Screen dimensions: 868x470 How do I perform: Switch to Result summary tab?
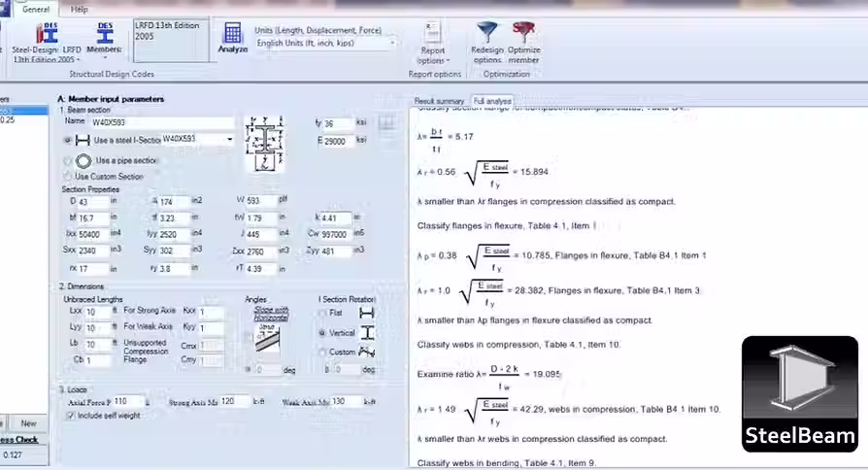coord(439,101)
